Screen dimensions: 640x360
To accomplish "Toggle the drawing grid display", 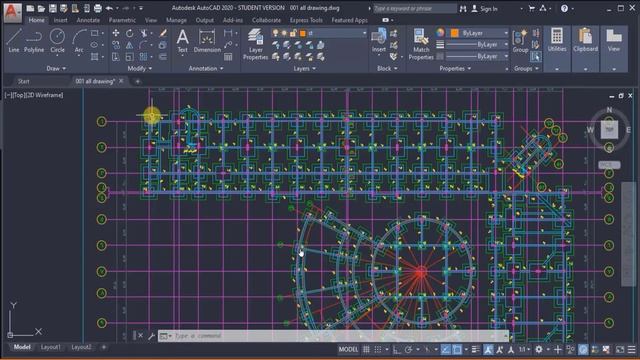I will click(x=366, y=349).
